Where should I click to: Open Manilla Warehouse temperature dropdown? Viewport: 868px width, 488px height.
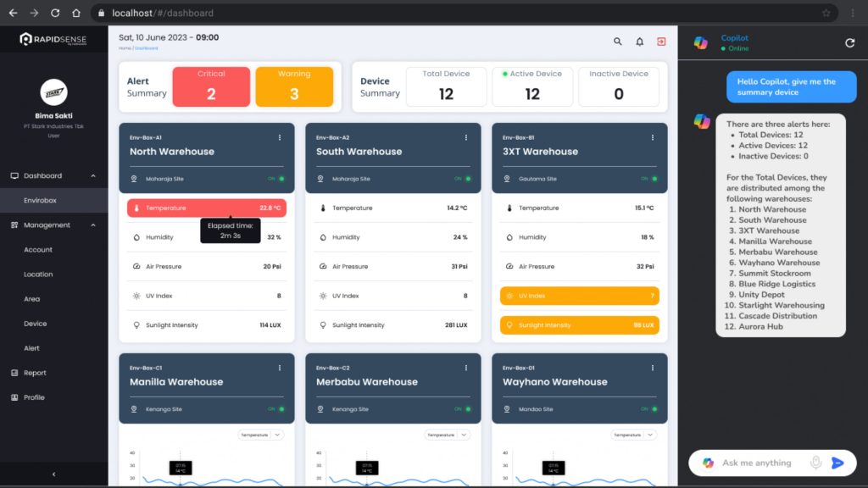pos(261,435)
